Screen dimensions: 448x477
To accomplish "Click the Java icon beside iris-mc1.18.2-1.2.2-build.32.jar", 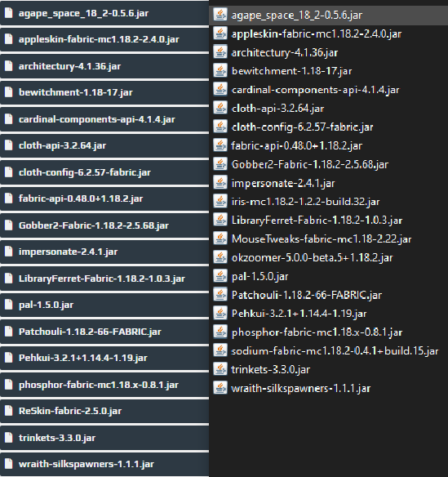I will 220,202.
